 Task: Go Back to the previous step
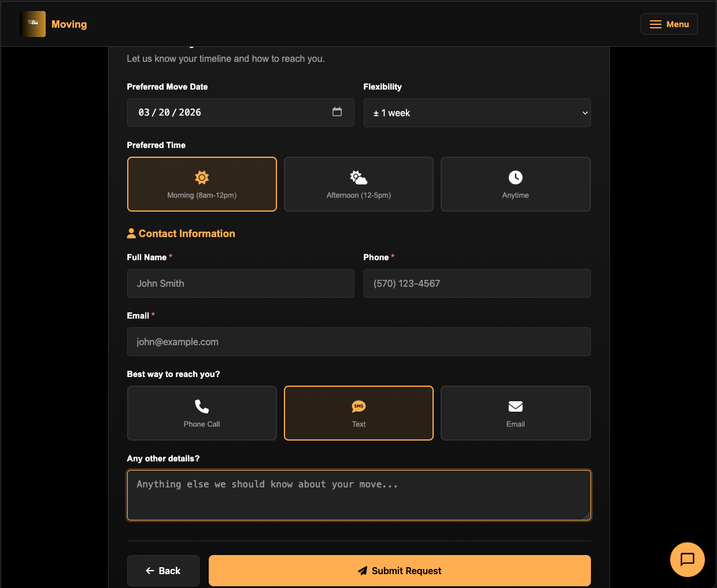pos(163,571)
